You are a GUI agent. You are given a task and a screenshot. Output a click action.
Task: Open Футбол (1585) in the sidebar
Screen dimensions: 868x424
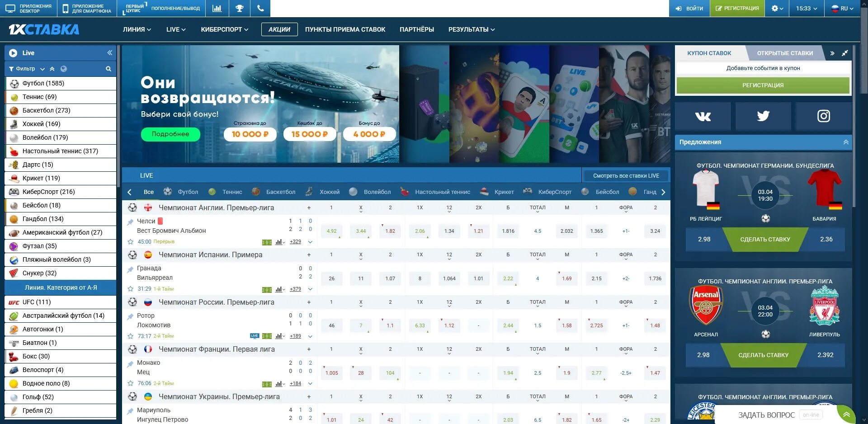point(61,83)
